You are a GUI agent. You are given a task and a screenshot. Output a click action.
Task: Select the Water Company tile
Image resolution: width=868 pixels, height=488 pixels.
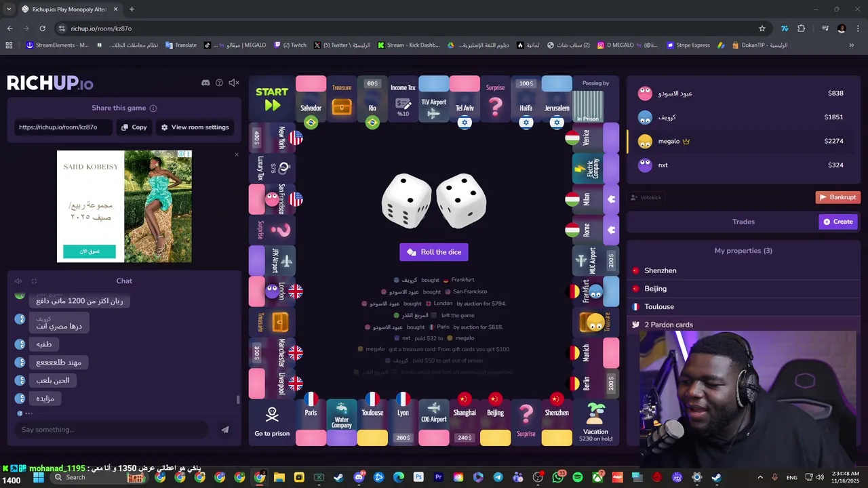point(342,422)
